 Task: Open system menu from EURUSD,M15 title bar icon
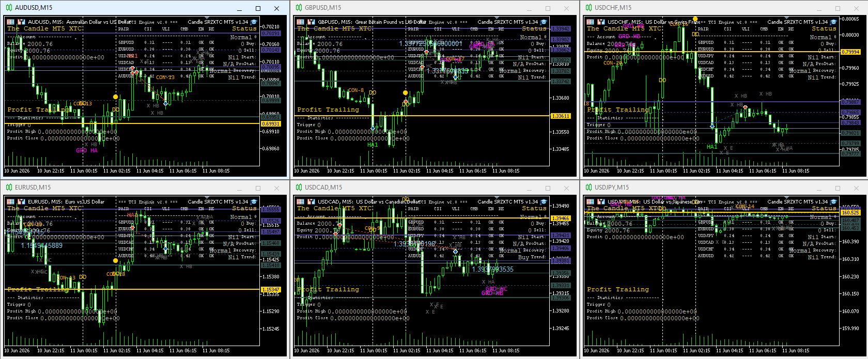pyautogui.click(x=9, y=188)
